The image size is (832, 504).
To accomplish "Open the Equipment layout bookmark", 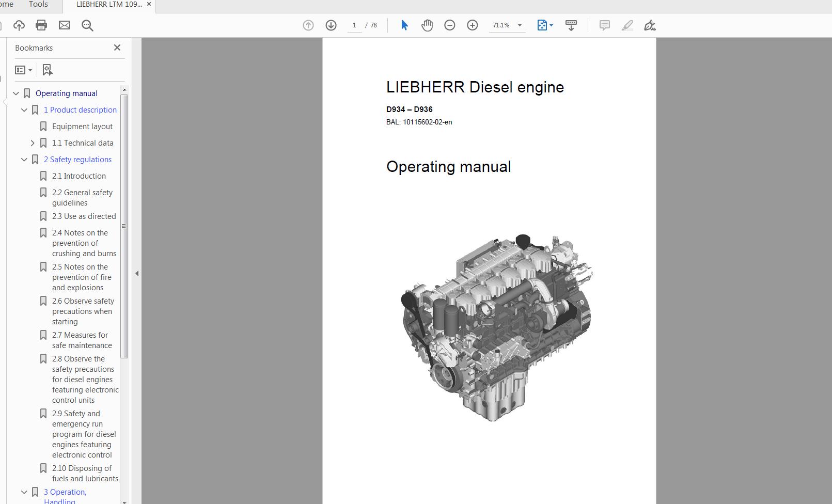I will pyautogui.click(x=82, y=127).
